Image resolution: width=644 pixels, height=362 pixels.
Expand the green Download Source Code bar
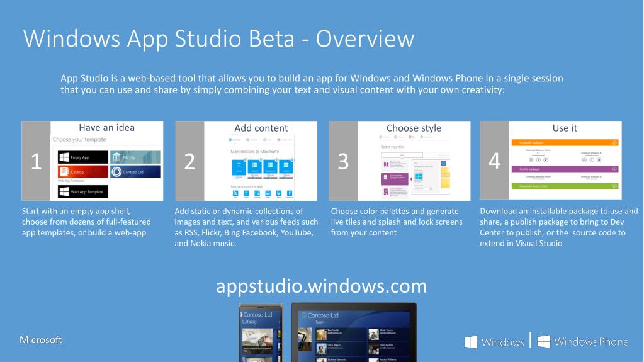[565, 186]
